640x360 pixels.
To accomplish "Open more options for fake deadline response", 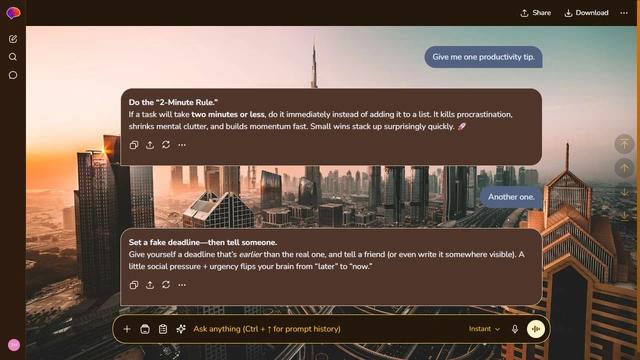I will tap(182, 285).
